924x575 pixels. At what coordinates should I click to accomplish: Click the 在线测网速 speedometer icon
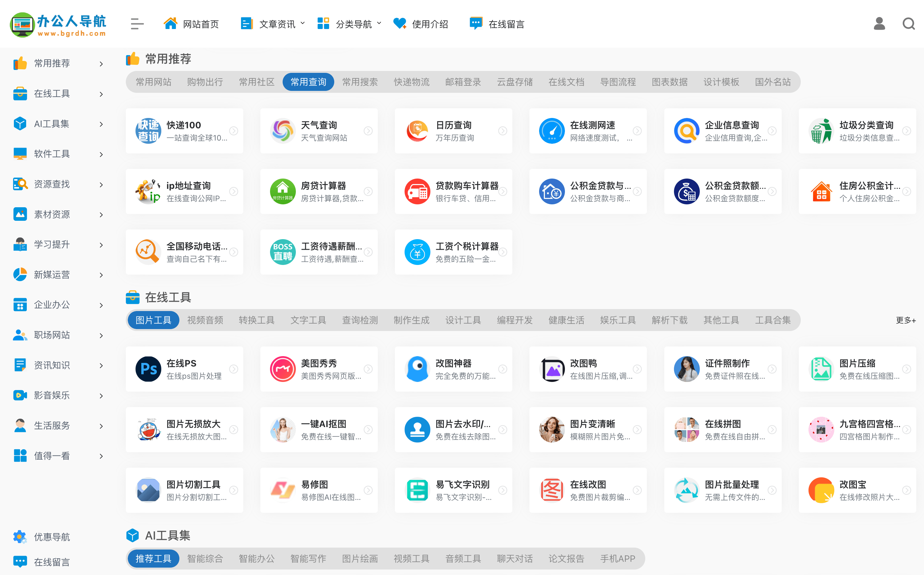551,131
